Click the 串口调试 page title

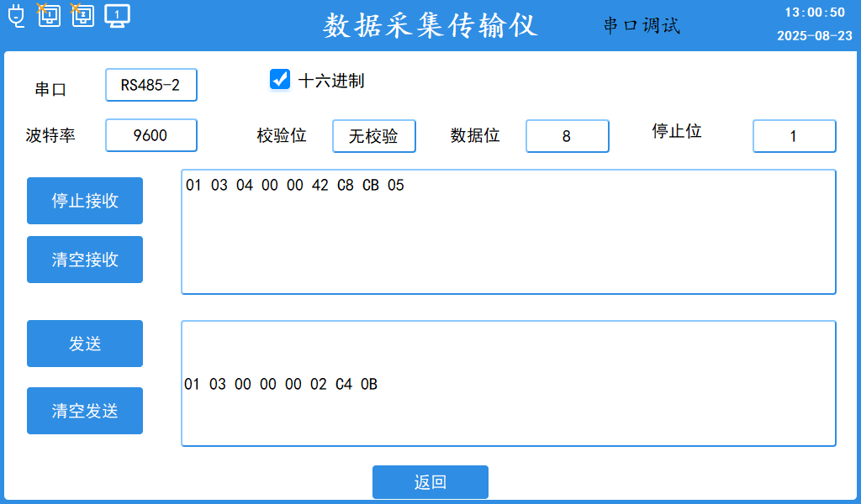pos(642,26)
